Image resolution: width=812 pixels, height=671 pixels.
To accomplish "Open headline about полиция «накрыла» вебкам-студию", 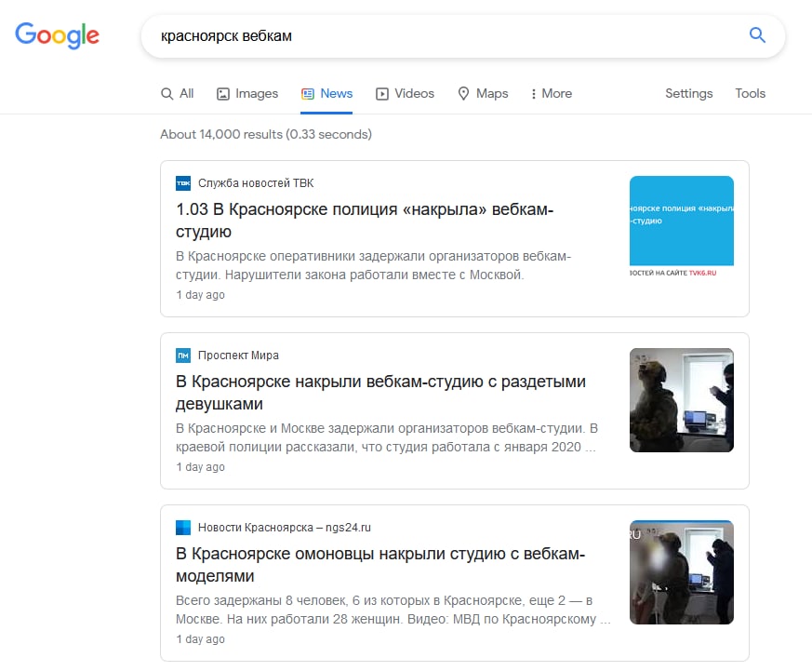I will [x=365, y=221].
